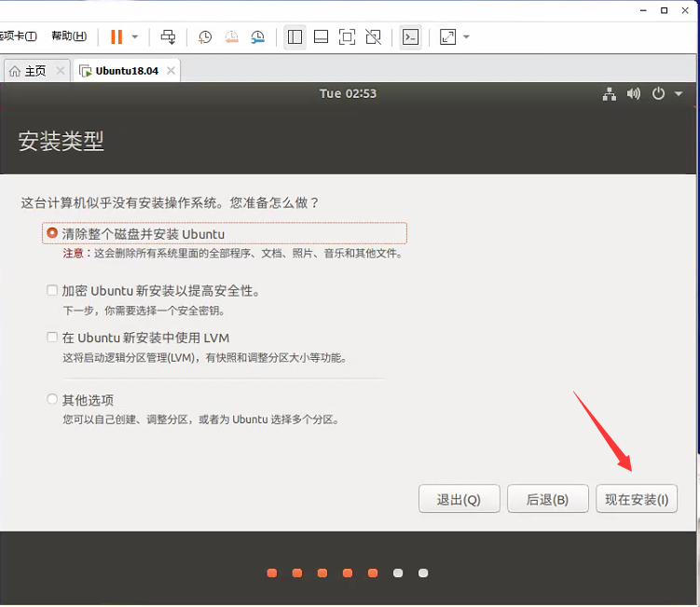Enter full screen mode
The image size is (700, 607).
point(347,36)
